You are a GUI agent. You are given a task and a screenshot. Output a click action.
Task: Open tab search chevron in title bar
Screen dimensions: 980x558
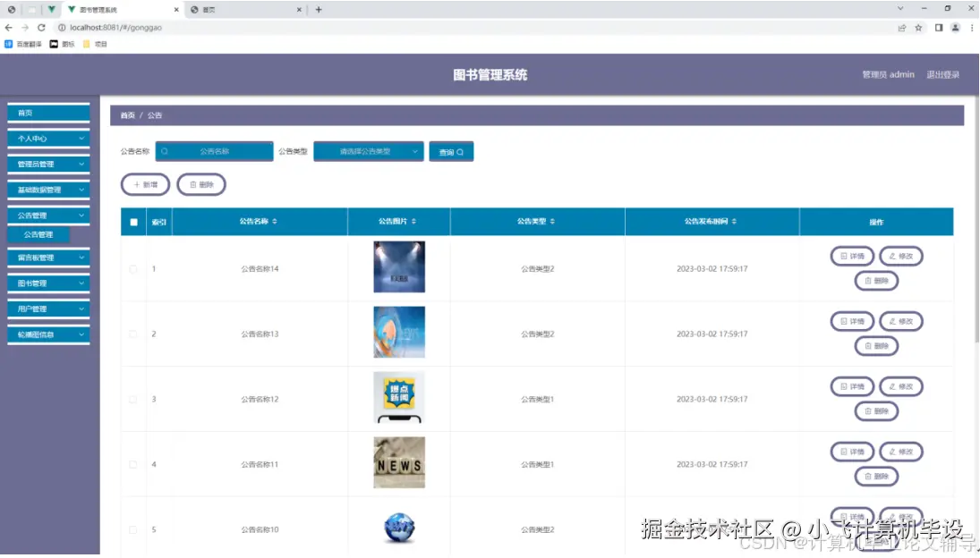[x=900, y=8]
